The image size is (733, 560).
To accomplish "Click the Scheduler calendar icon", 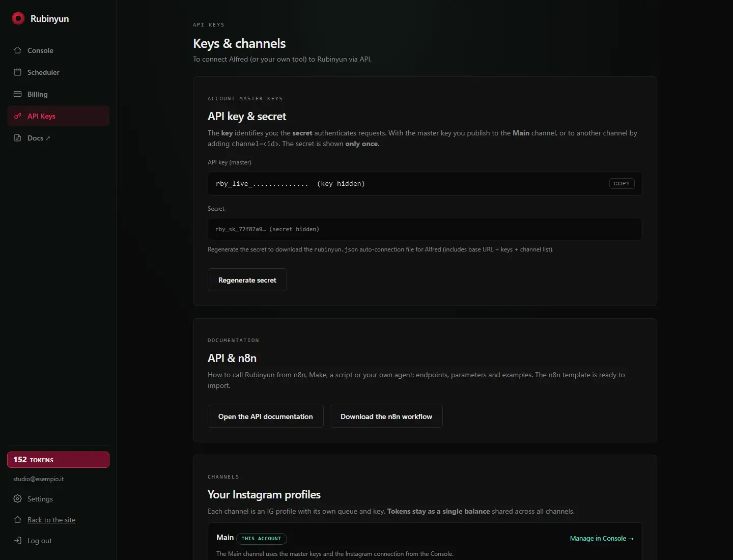I will click(18, 72).
